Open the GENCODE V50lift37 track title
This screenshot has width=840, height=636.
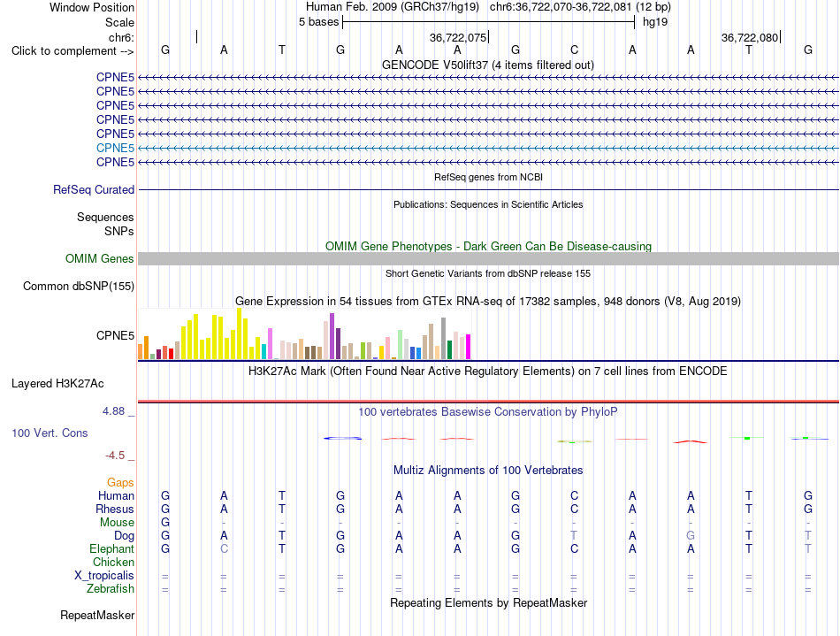[487, 65]
